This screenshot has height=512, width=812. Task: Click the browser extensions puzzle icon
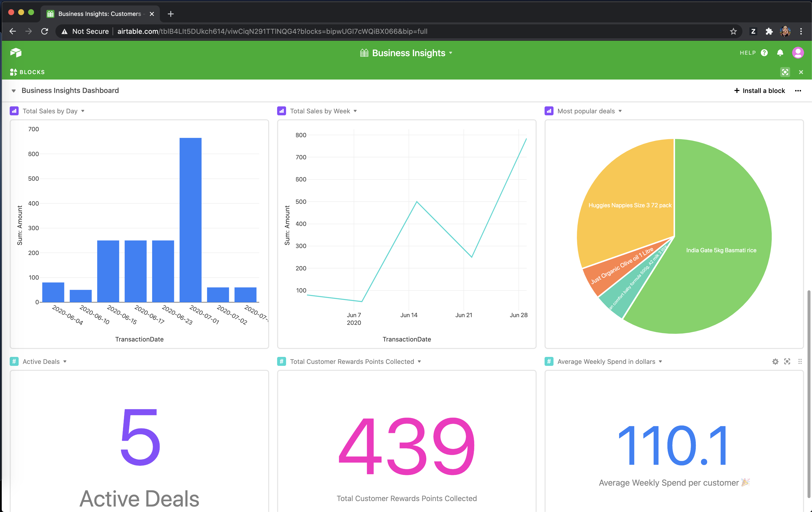coord(769,31)
